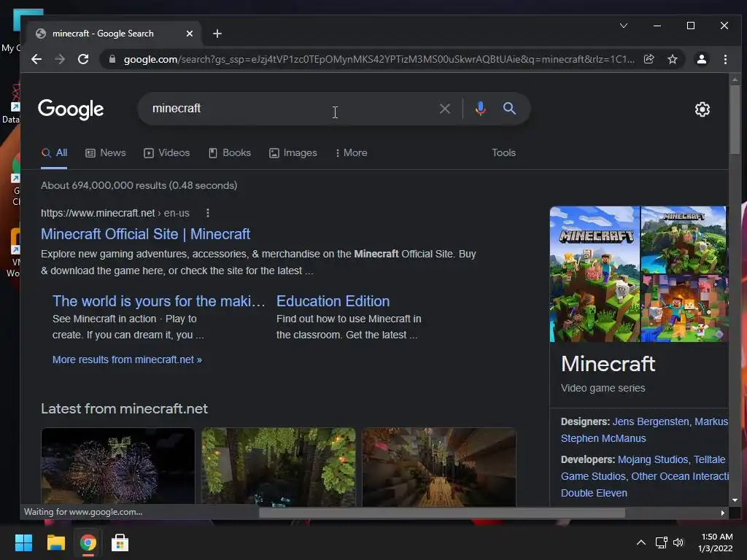This screenshot has width=747, height=560.
Task: Go back with the browser back arrow
Action: (x=36, y=59)
